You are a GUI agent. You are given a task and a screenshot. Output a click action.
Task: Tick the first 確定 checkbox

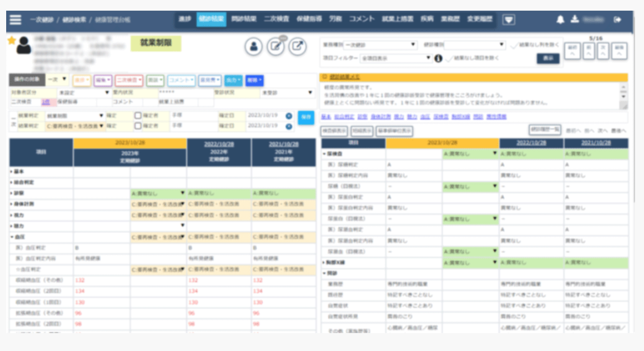pyautogui.click(x=138, y=116)
